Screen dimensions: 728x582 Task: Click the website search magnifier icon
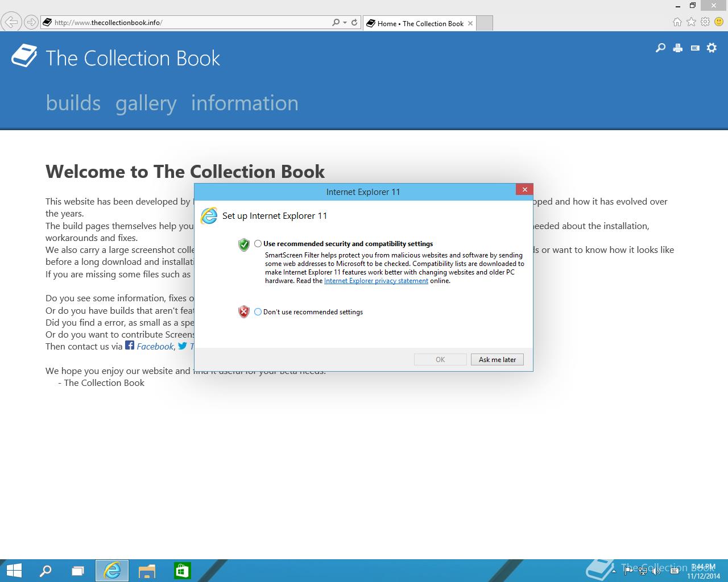[660, 48]
